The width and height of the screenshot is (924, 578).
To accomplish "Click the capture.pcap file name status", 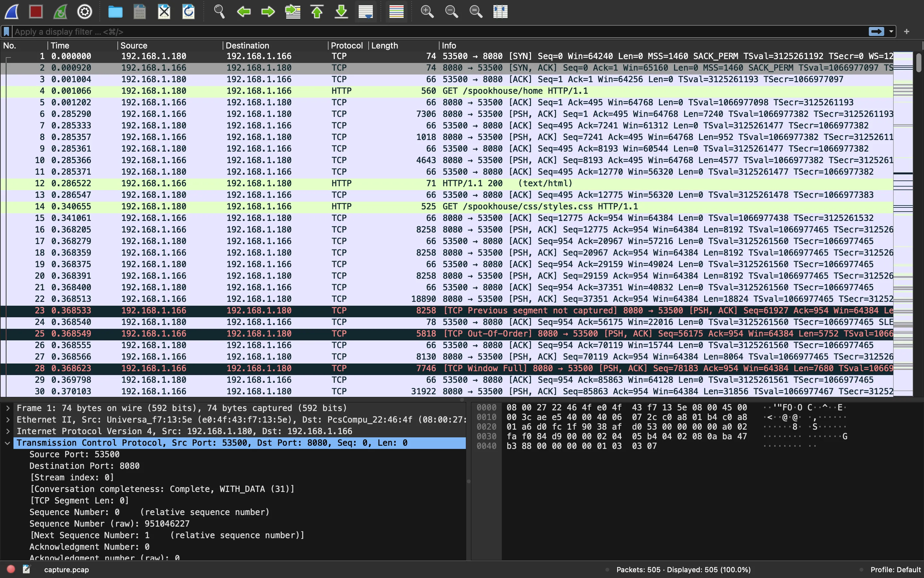I will (66, 570).
